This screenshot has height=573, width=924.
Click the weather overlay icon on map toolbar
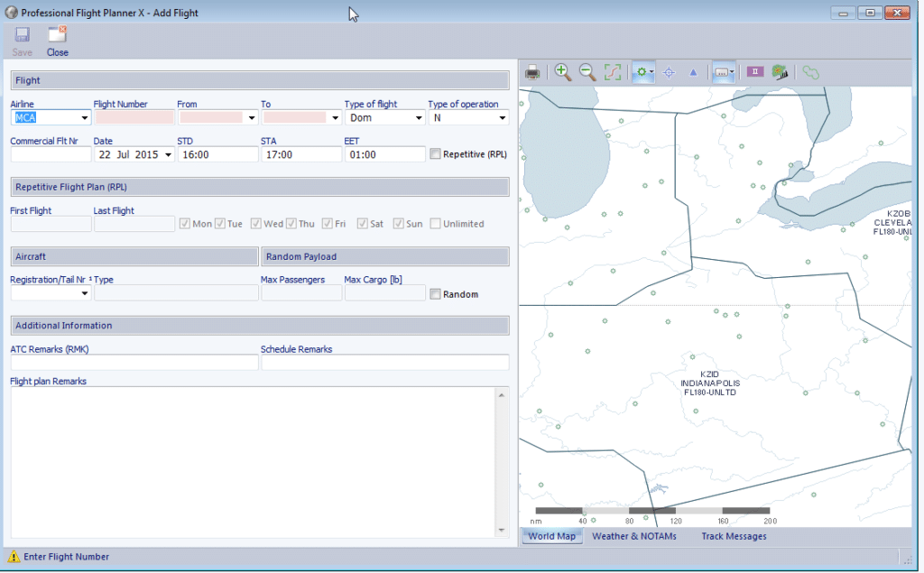tap(779, 71)
